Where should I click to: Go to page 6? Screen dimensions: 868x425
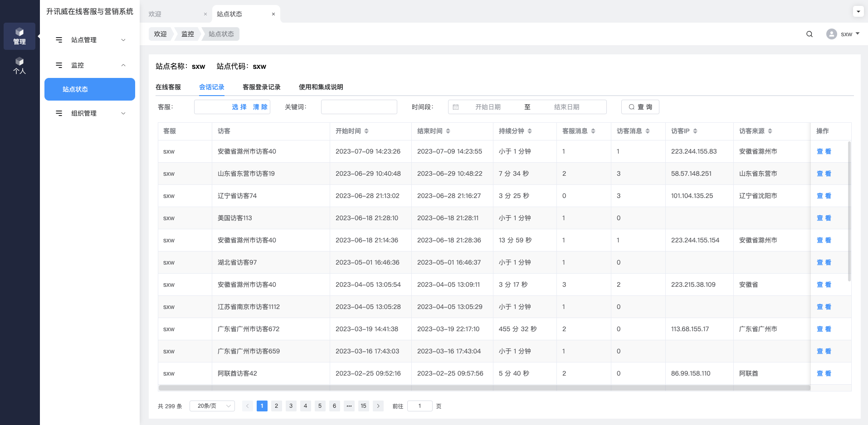click(335, 406)
